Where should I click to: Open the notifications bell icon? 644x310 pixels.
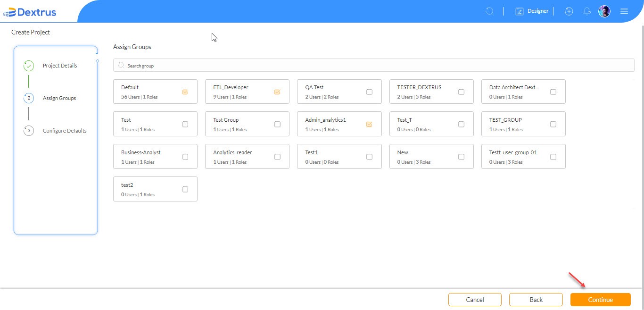587,11
